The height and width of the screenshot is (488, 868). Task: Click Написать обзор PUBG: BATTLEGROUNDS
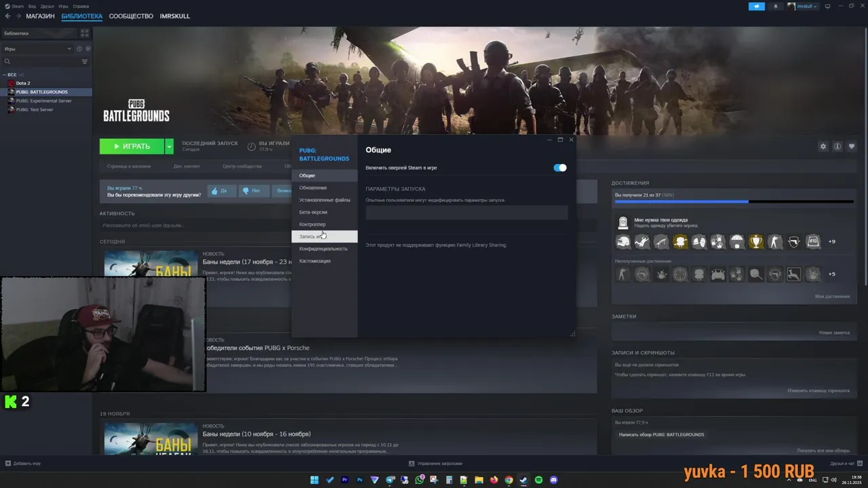point(662,434)
